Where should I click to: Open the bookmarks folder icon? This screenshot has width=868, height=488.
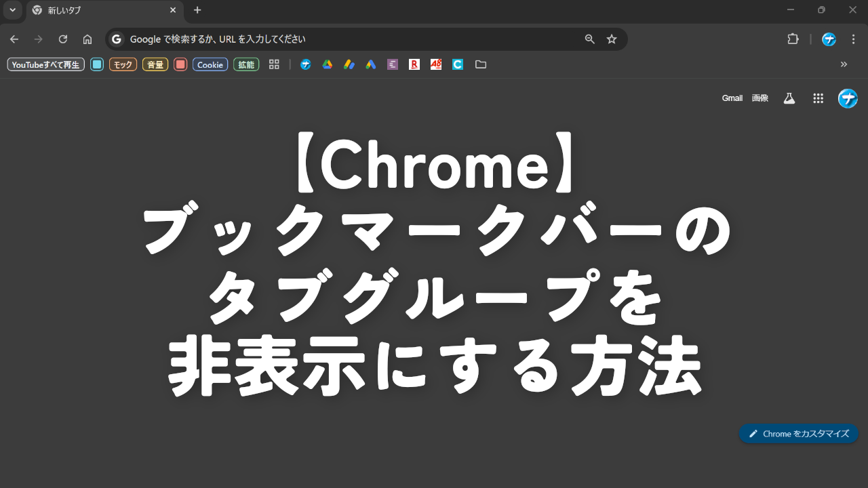[x=481, y=64]
